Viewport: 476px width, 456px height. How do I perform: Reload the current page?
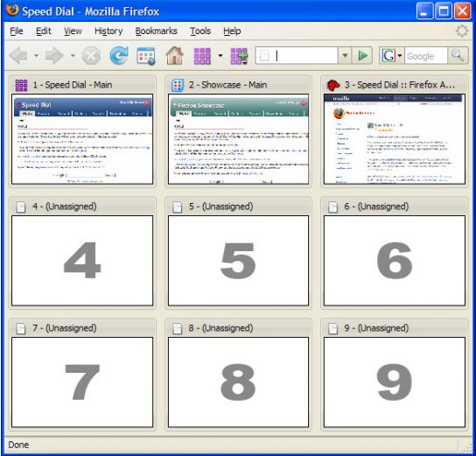[119, 55]
